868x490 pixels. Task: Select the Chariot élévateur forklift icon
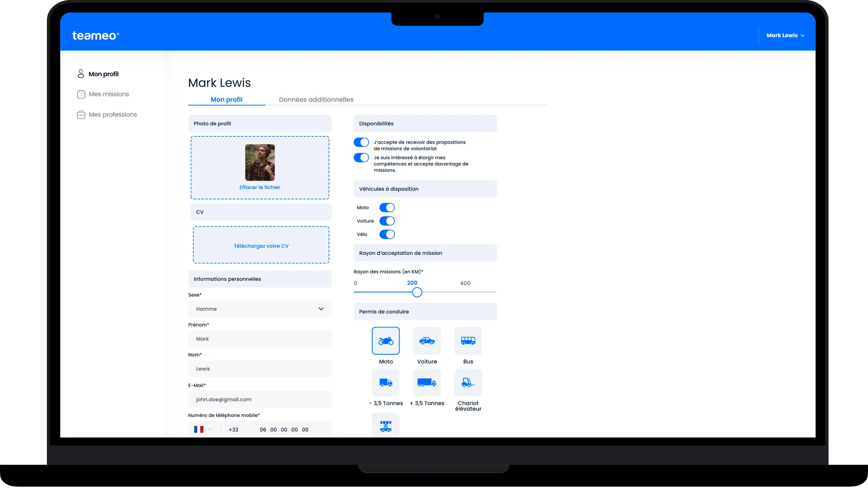pos(468,383)
